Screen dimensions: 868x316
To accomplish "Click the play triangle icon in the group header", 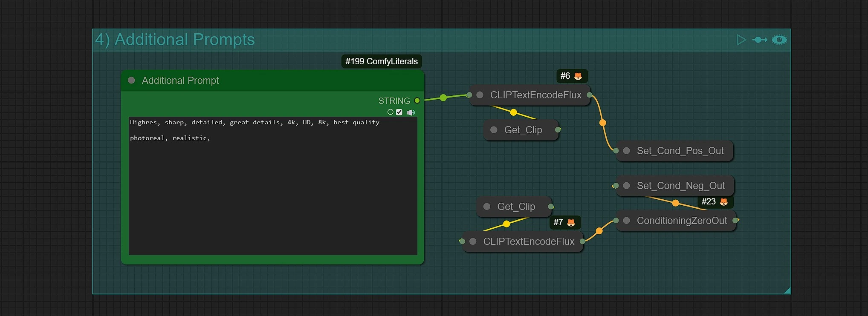I will (x=741, y=40).
